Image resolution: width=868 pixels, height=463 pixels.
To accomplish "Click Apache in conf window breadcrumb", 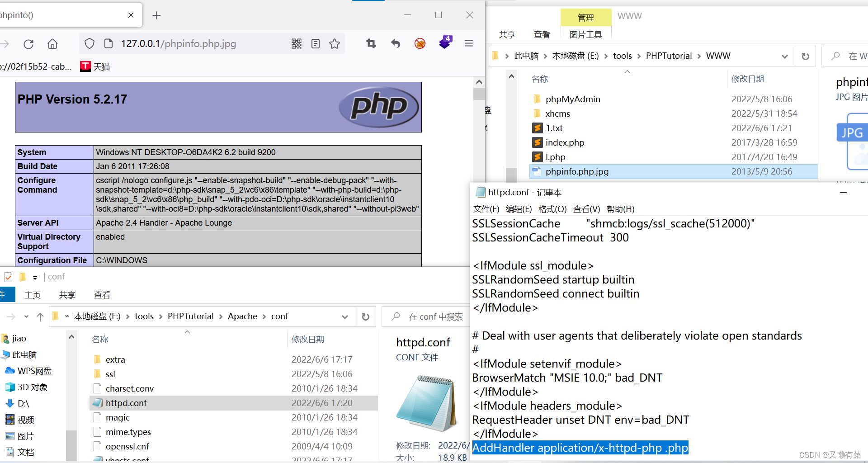I will pyautogui.click(x=242, y=316).
